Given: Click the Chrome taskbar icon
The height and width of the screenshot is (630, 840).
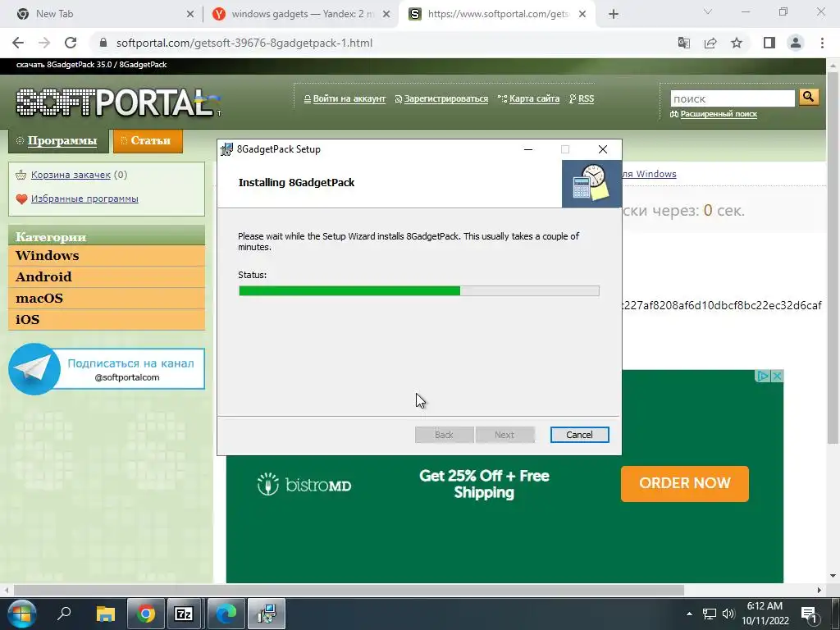Looking at the screenshot, I should pos(146,614).
